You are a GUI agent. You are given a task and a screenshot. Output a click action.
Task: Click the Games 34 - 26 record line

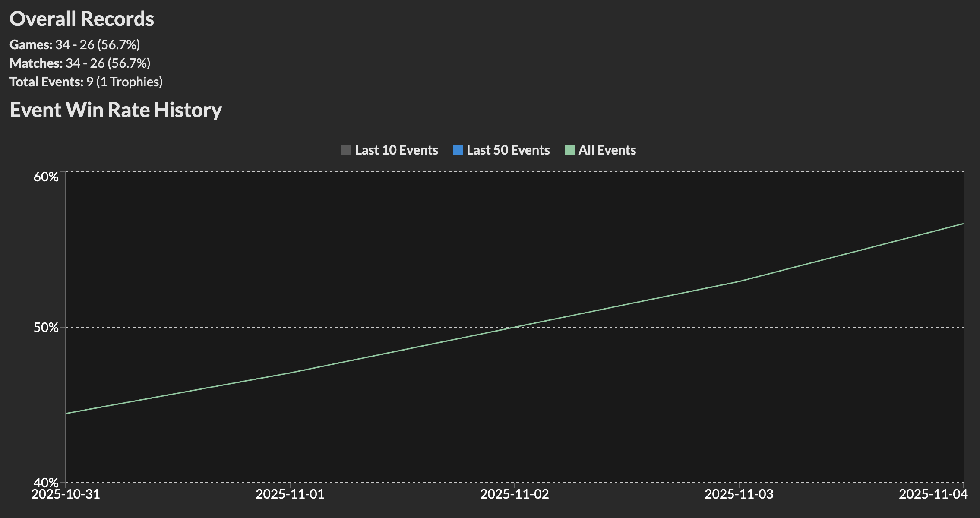[x=75, y=44]
